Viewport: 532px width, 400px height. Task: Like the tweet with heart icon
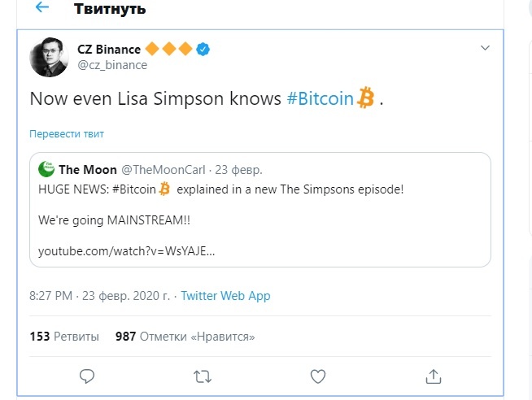point(319,376)
